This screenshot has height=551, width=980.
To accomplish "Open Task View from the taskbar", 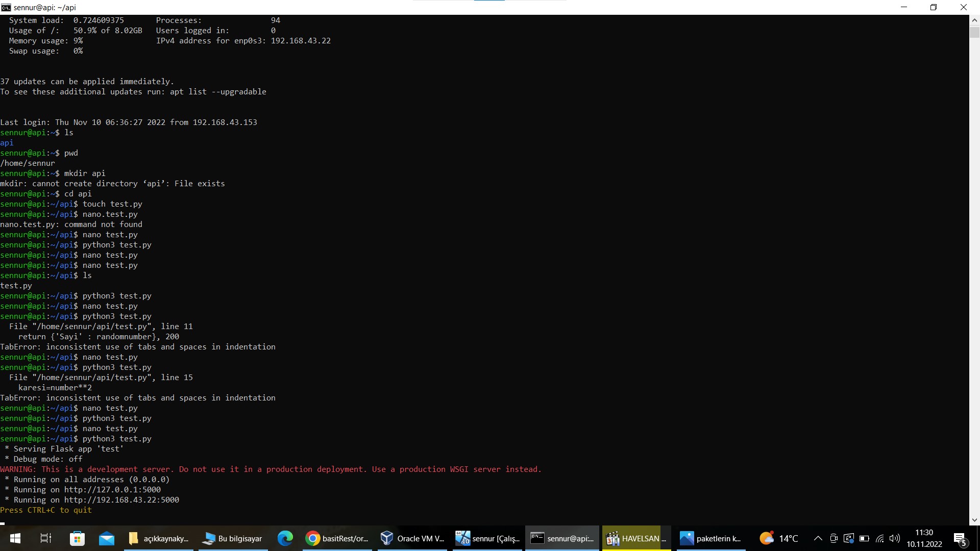I will coord(46,538).
